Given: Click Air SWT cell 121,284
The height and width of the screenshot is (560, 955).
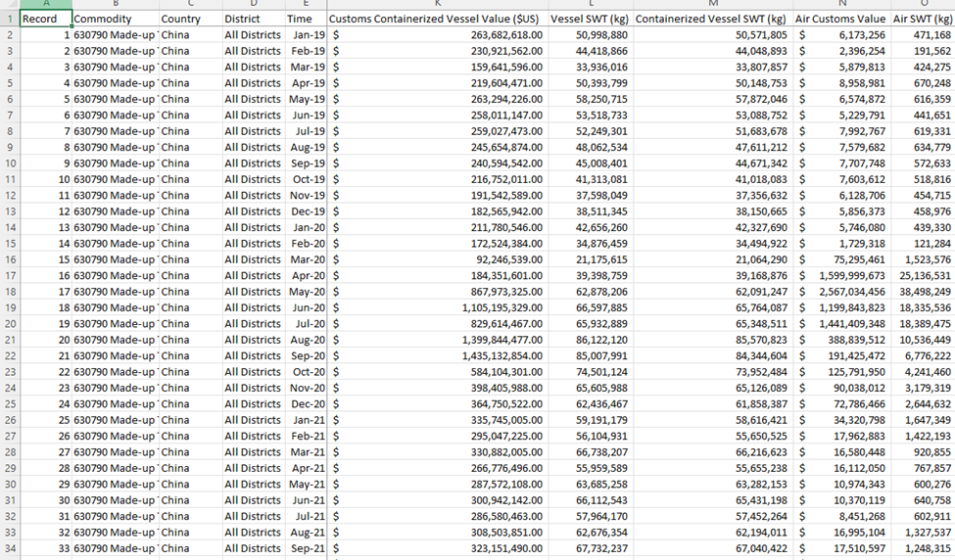Looking at the screenshot, I should [x=923, y=244].
